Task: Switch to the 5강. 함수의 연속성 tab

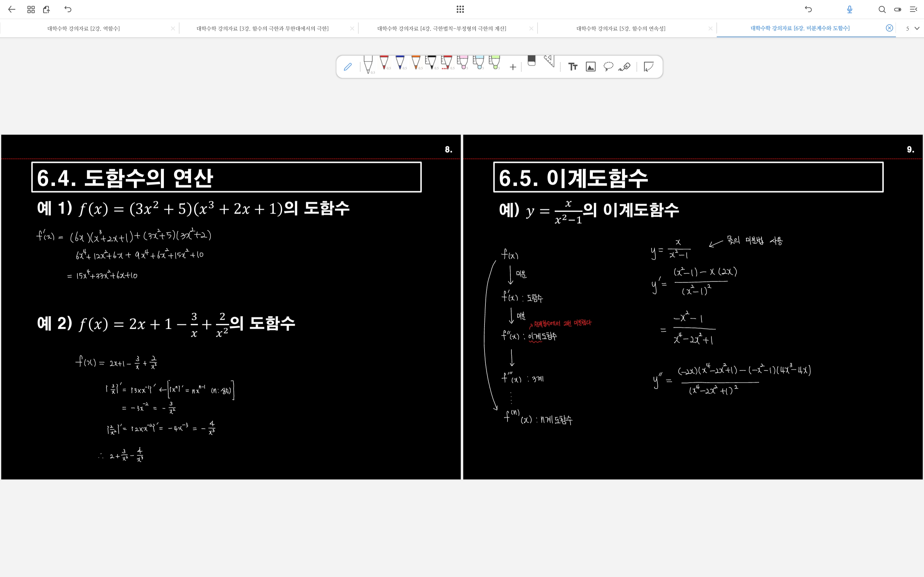Action: point(620,29)
